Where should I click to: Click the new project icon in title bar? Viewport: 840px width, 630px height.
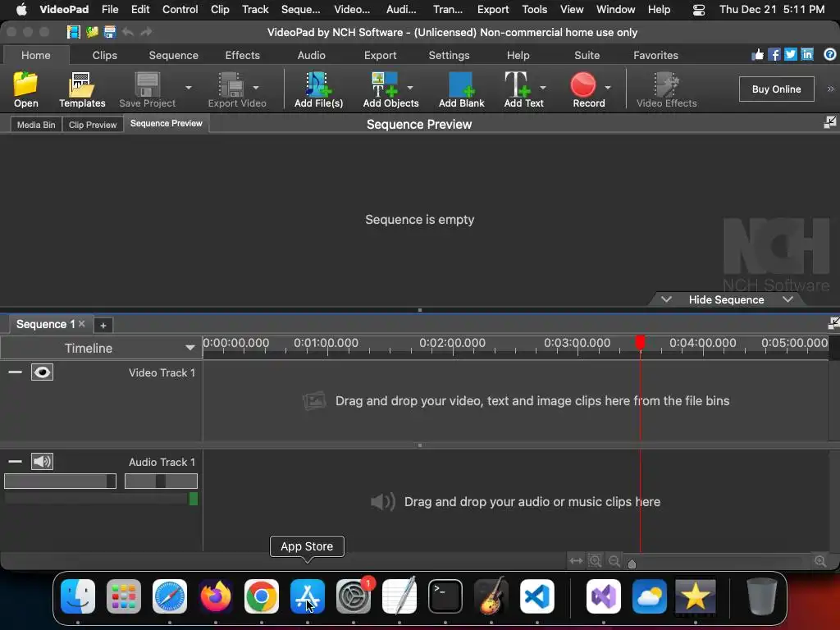(x=73, y=32)
